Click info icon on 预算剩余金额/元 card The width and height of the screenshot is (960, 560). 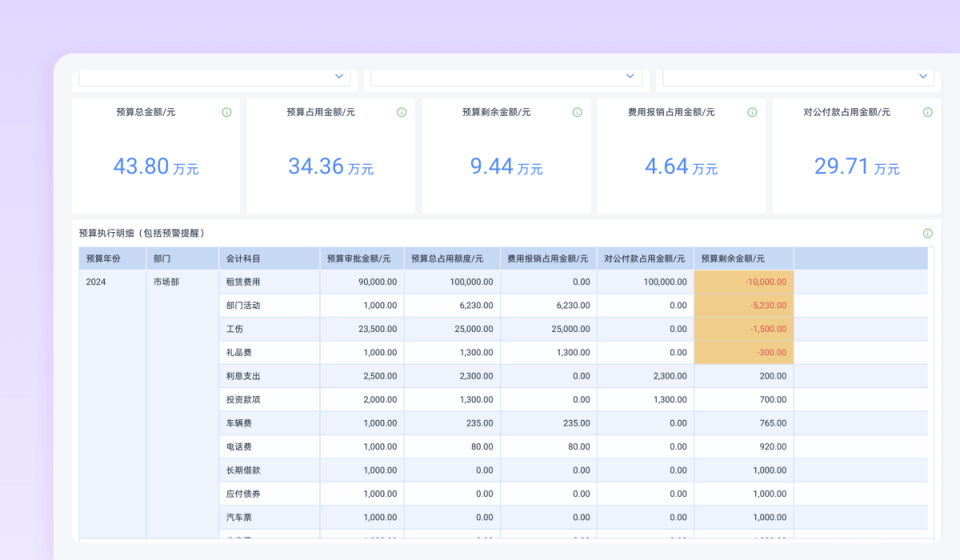(x=577, y=113)
